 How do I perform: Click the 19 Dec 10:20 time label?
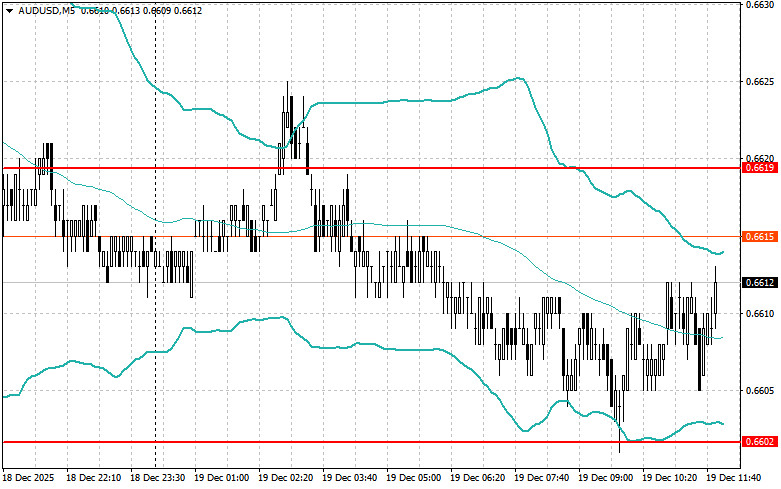coord(669,478)
